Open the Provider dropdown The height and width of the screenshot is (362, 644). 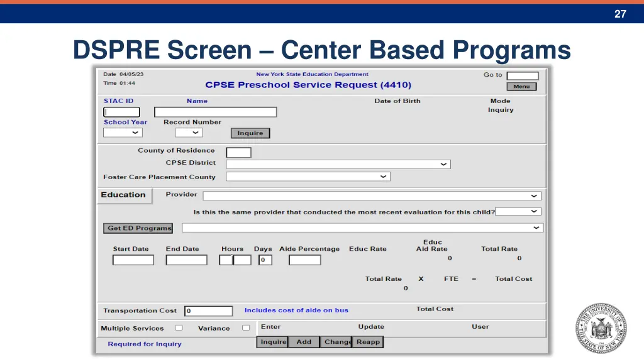point(372,196)
